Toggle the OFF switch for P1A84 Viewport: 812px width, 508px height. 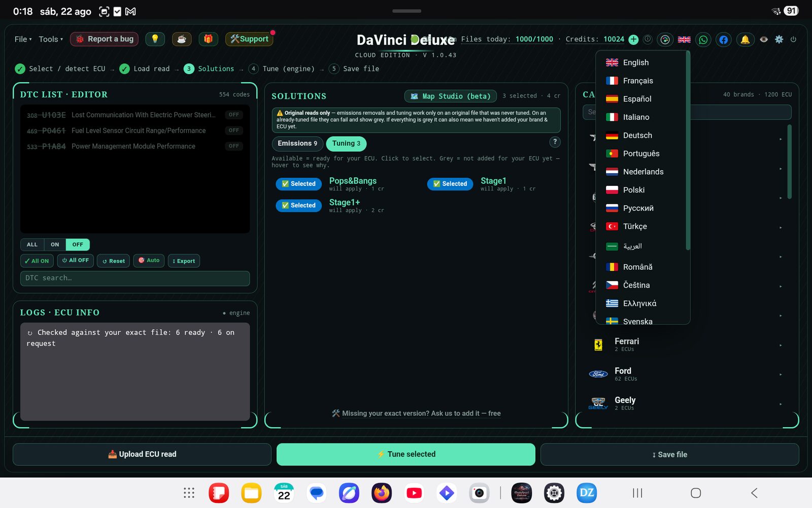234,146
